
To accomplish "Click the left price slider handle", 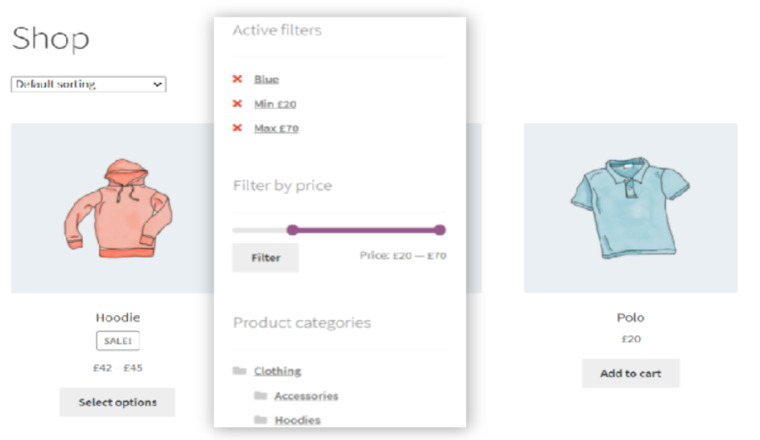I will pyautogui.click(x=292, y=230).
